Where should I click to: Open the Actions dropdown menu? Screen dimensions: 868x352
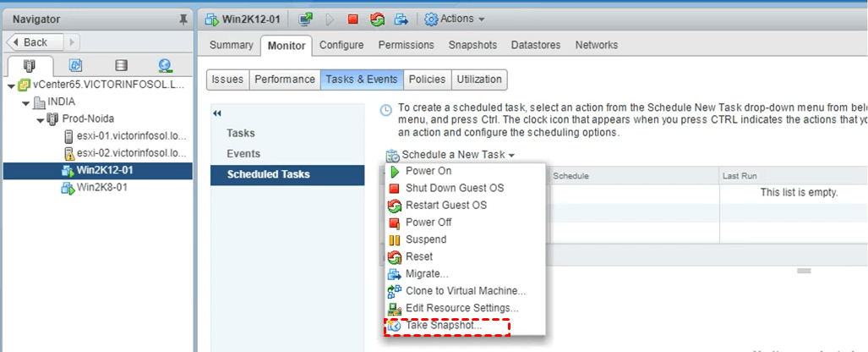coord(455,19)
